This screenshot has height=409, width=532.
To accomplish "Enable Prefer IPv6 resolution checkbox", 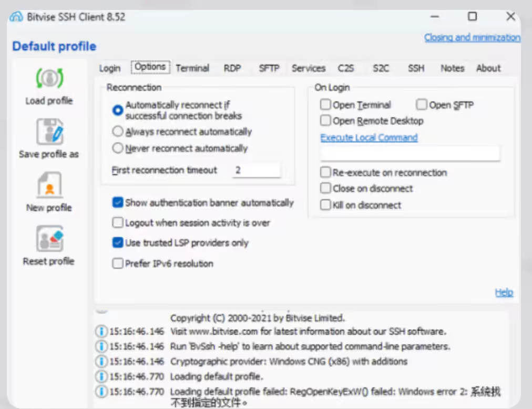I will coord(118,263).
